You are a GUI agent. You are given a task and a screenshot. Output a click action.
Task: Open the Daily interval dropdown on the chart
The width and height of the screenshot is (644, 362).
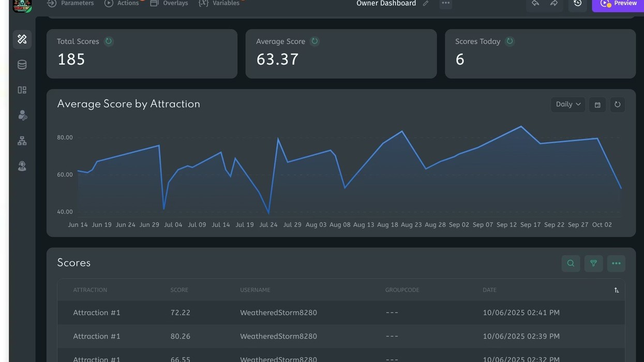[567, 104]
